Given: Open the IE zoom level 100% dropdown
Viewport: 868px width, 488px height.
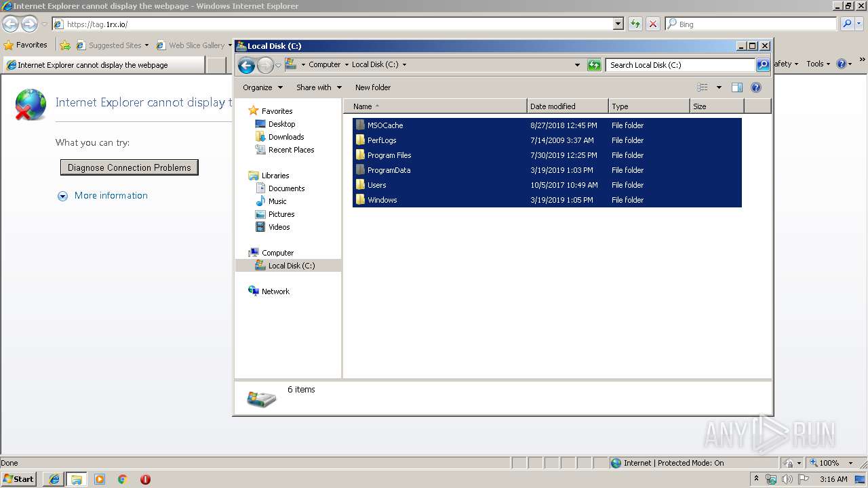Looking at the screenshot, I should click(850, 463).
